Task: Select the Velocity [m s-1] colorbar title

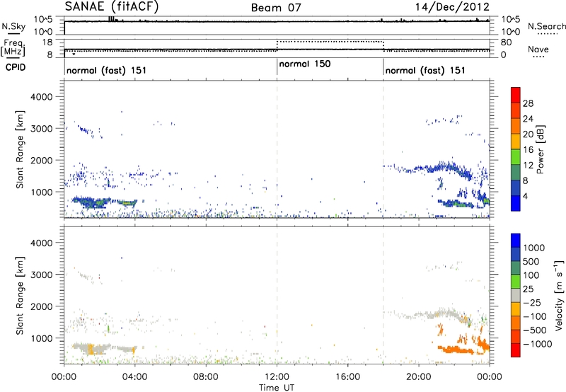Action: (559, 295)
